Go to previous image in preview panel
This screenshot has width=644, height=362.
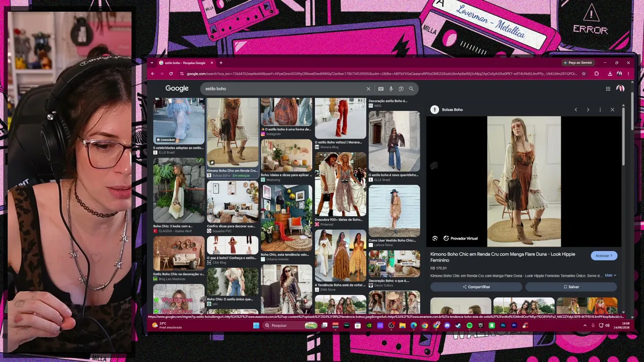[x=576, y=110]
